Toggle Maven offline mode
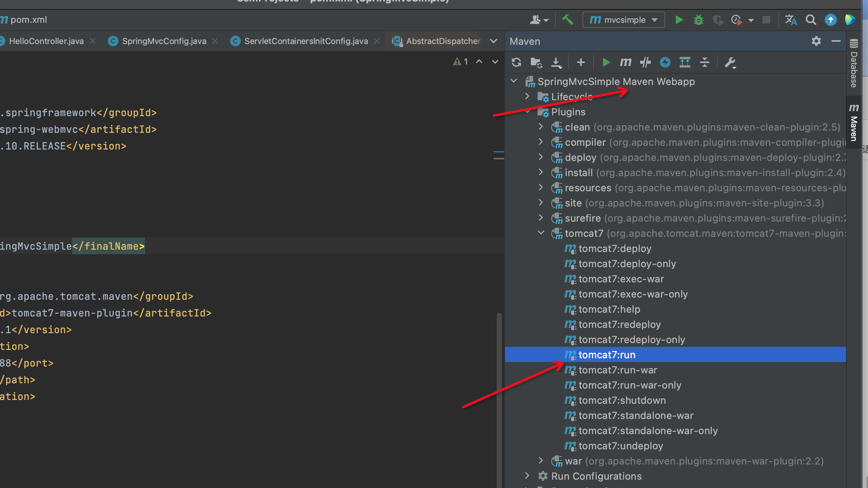 645,62
